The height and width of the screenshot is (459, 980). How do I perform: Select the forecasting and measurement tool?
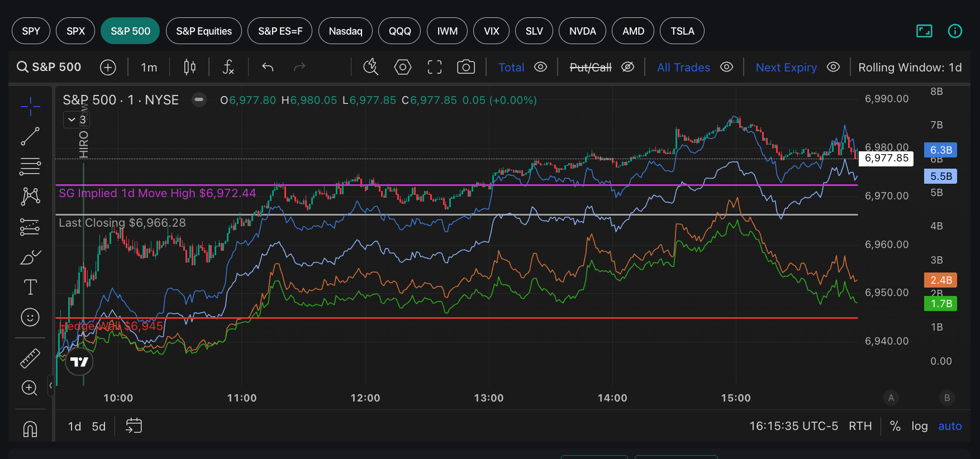coord(30,227)
